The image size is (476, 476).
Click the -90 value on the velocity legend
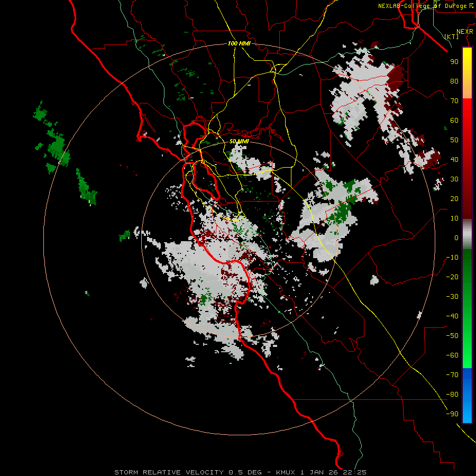point(452,414)
